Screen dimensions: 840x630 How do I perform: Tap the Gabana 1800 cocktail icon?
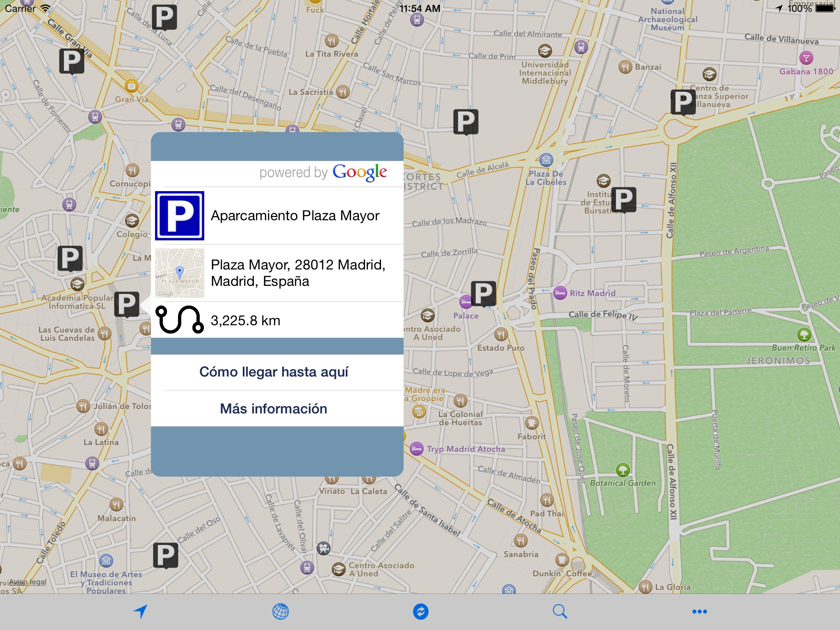pos(806,58)
